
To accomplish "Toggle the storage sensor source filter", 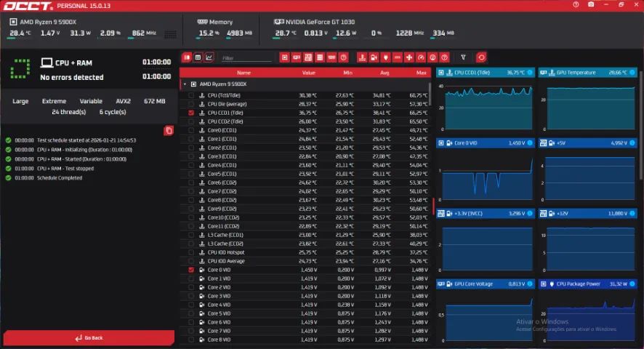I will coord(320,57).
